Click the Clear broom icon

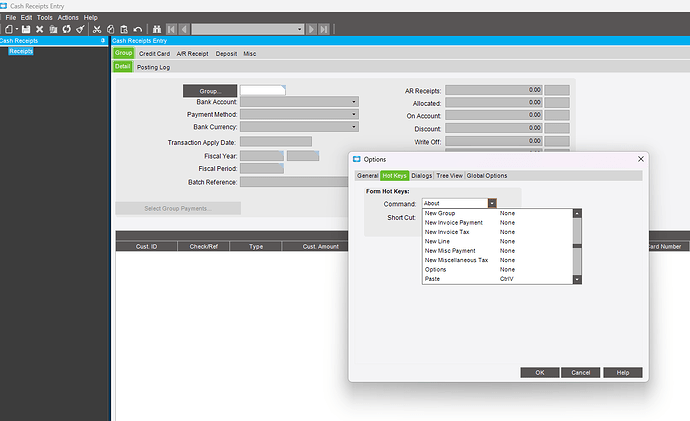click(x=80, y=29)
